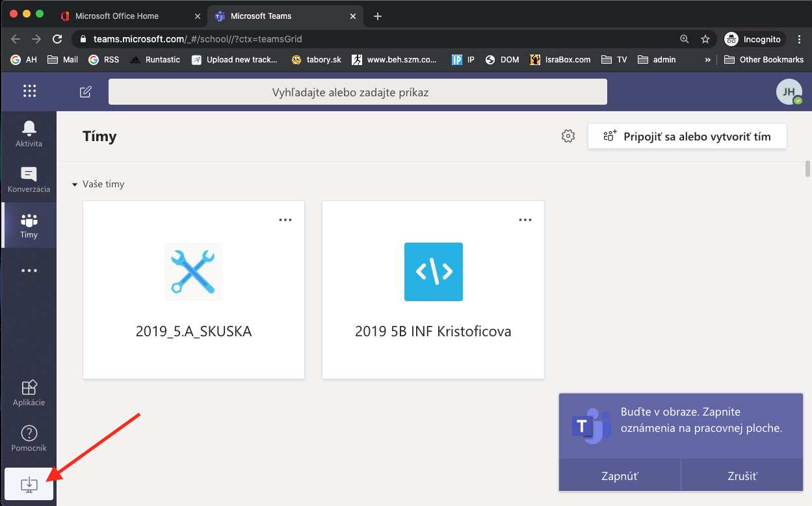This screenshot has width=812, height=506.
Task: Open the Aktivita notifications bell
Action: pos(29,133)
